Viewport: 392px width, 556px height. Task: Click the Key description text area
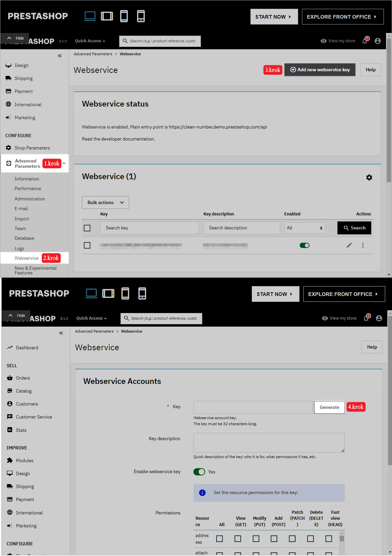coord(269,442)
